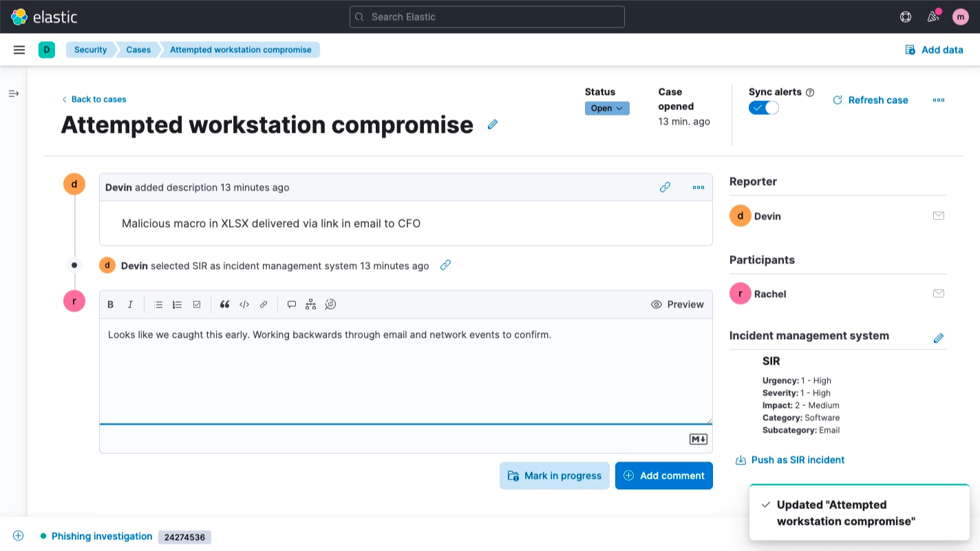Click Sync alerts help question icon
980x551 pixels.
coord(810,92)
